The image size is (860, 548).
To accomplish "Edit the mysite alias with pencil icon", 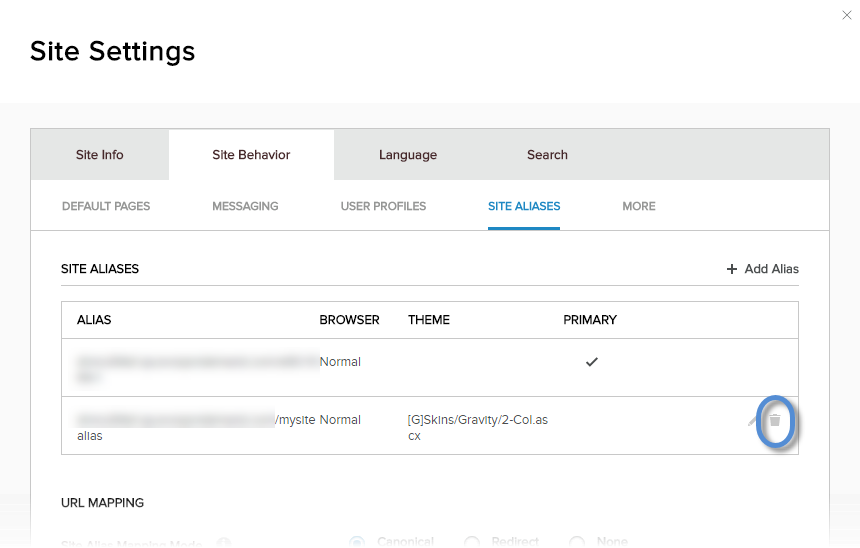I will (752, 421).
